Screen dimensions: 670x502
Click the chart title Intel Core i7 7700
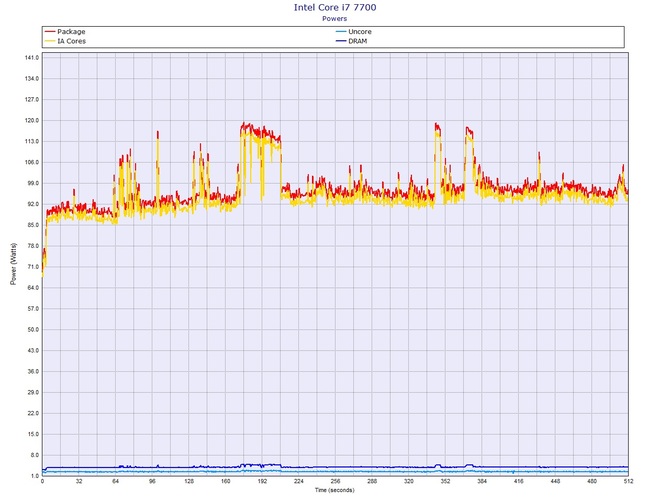tap(335, 7)
